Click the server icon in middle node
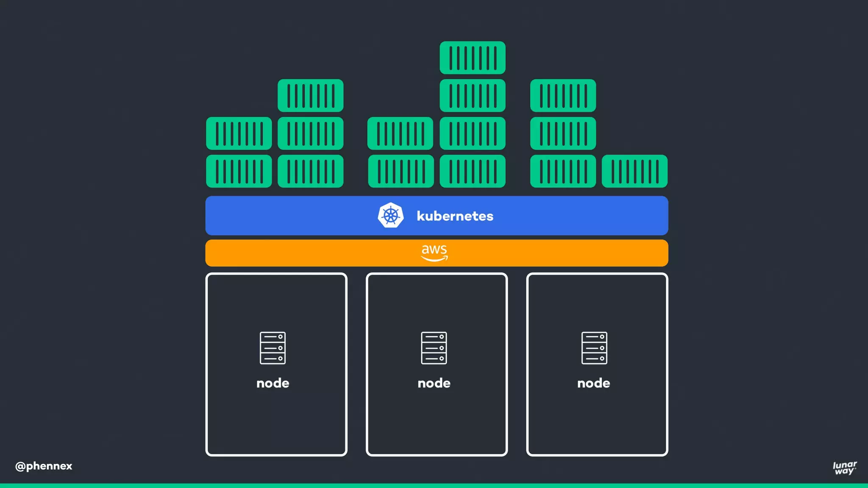This screenshot has width=868, height=488. coord(434,348)
